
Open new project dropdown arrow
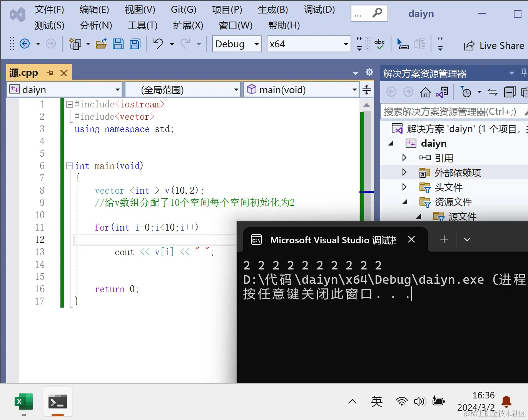point(88,44)
